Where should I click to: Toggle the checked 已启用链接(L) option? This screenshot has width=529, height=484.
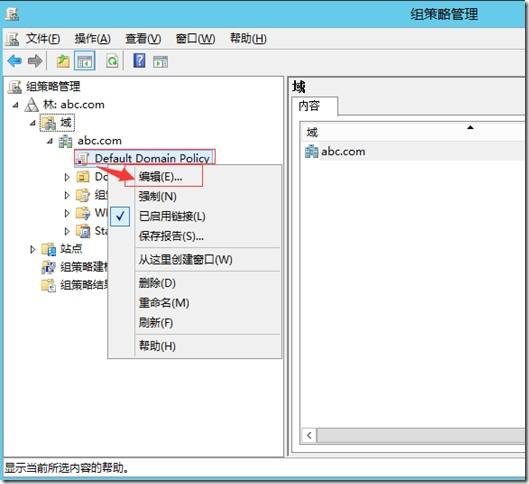point(172,216)
